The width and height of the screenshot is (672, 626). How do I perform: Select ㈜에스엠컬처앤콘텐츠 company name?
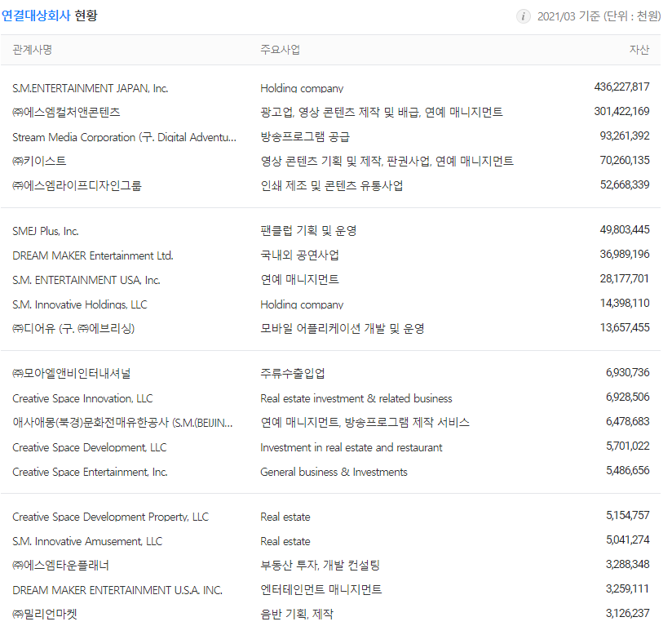[66, 113]
